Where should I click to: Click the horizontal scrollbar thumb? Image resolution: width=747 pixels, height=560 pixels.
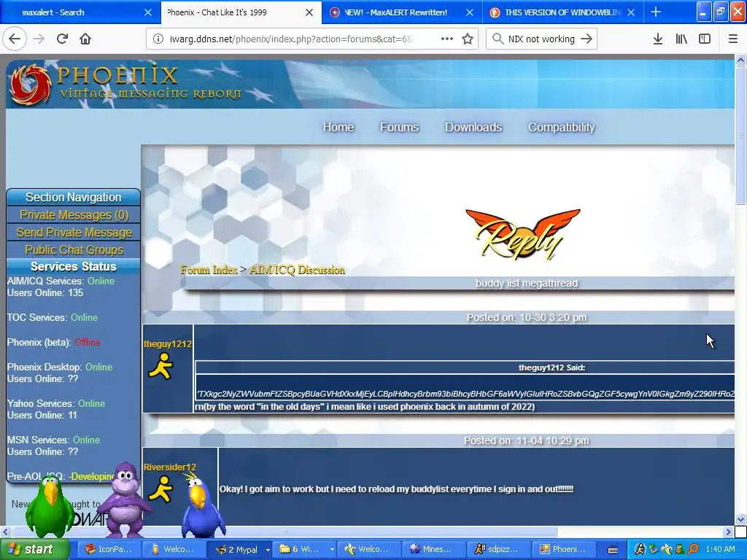(x=284, y=532)
